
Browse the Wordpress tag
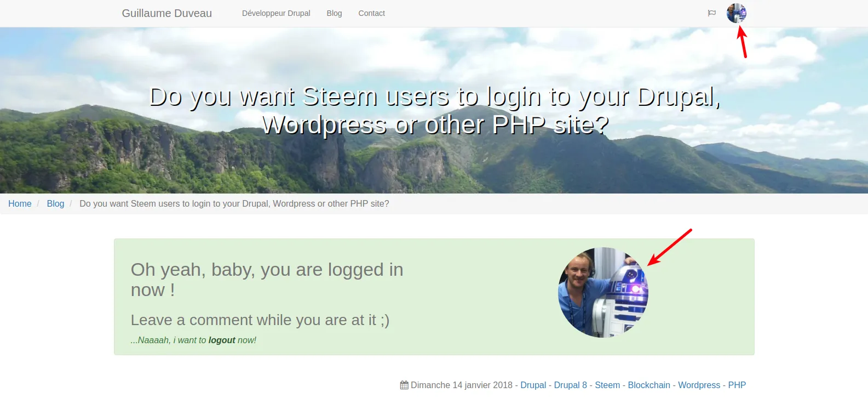pyautogui.click(x=699, y=385)
